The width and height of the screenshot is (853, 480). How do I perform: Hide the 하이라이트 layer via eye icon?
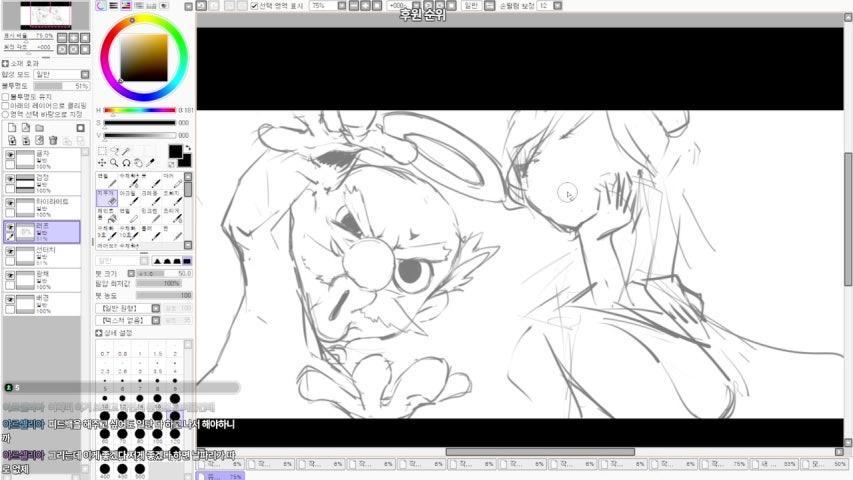coord(10,203)
